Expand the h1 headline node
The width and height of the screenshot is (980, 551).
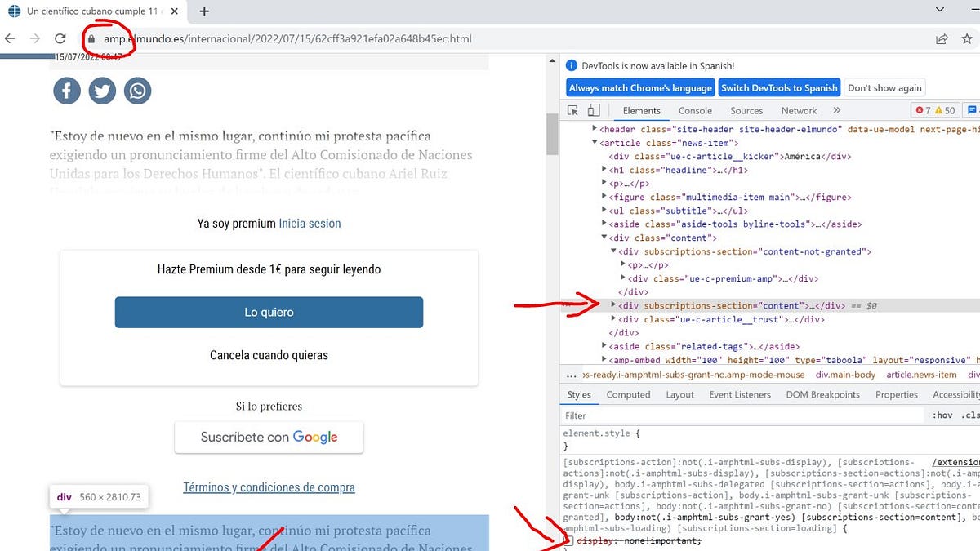604,170
